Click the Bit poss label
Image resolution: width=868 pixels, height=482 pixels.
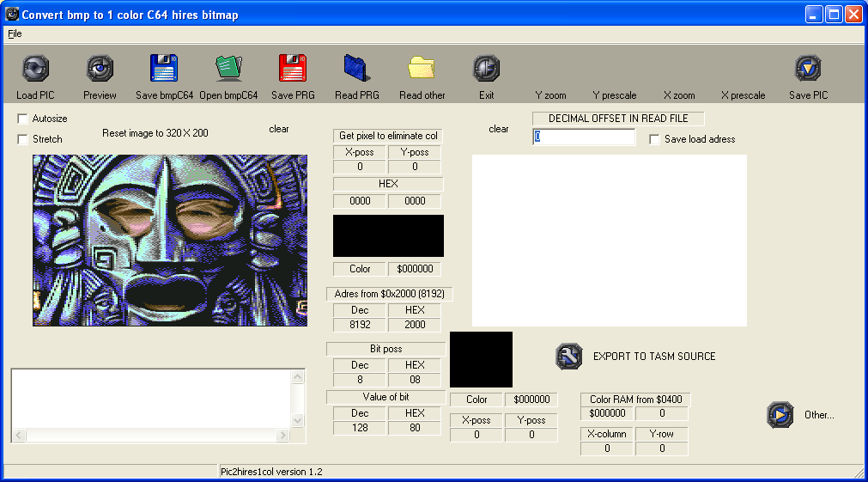pos(385,349)
